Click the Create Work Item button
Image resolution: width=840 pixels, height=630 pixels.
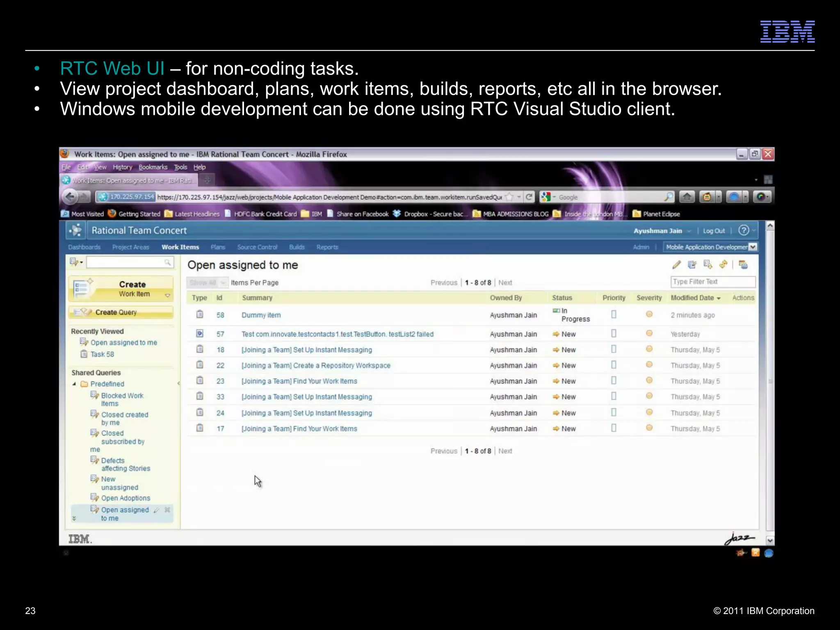pyautogui.click(x=121, y=289)
